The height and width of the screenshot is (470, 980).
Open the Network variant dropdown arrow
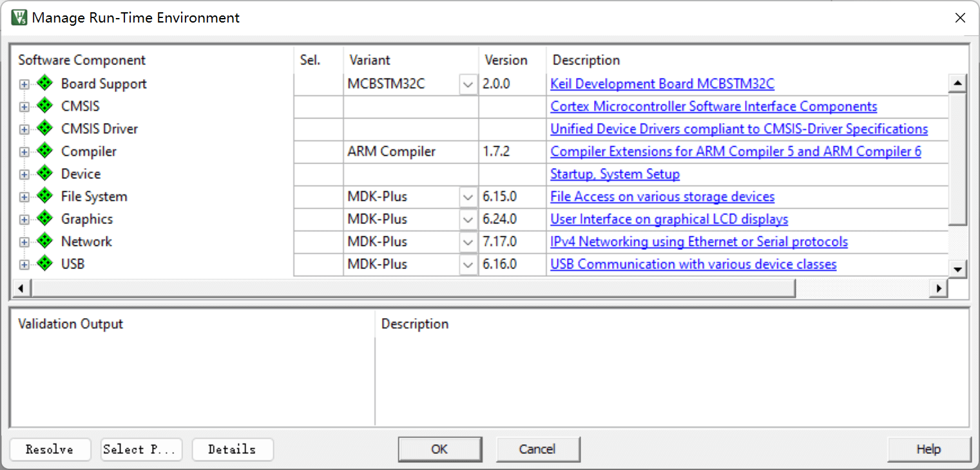(468, 242)
